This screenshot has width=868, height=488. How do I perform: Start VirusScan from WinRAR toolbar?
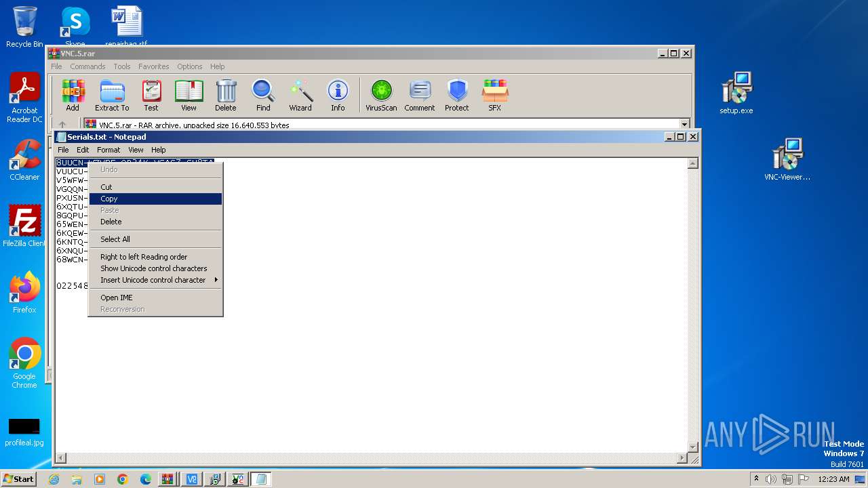click(381, 96)
